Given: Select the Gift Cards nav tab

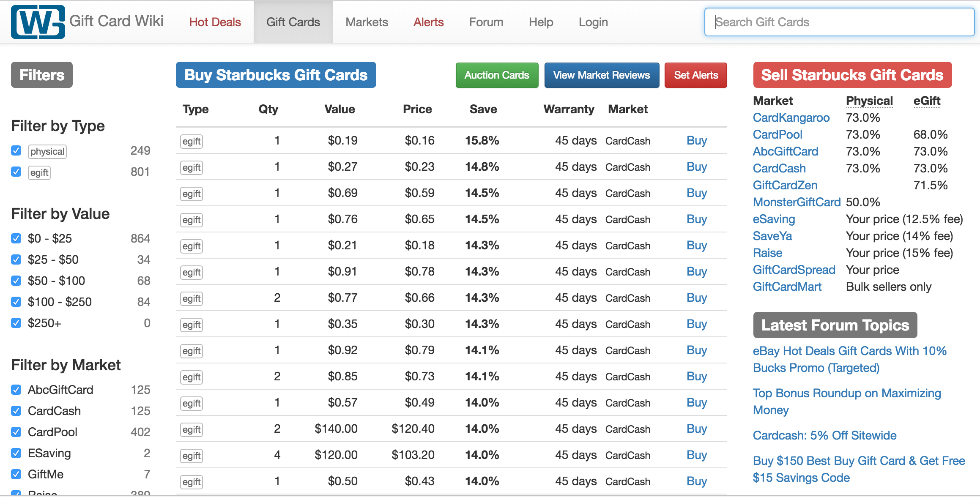Looking at the screenshot, I should click(x=293, y=22).
